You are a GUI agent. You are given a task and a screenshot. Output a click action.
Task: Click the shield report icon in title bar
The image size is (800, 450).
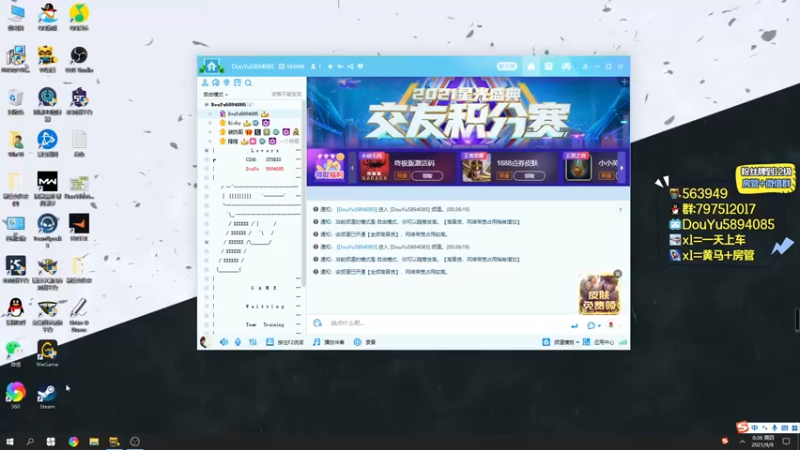point(360,66)
